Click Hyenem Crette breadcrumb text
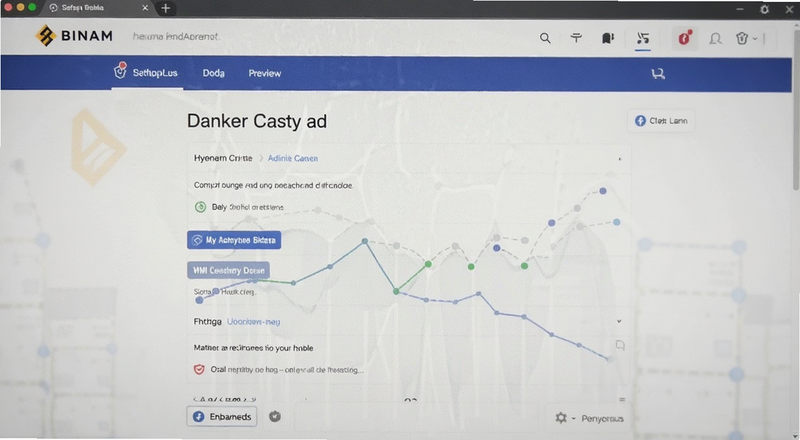Screen dimensions: 800x440 (x=223, y=158)
